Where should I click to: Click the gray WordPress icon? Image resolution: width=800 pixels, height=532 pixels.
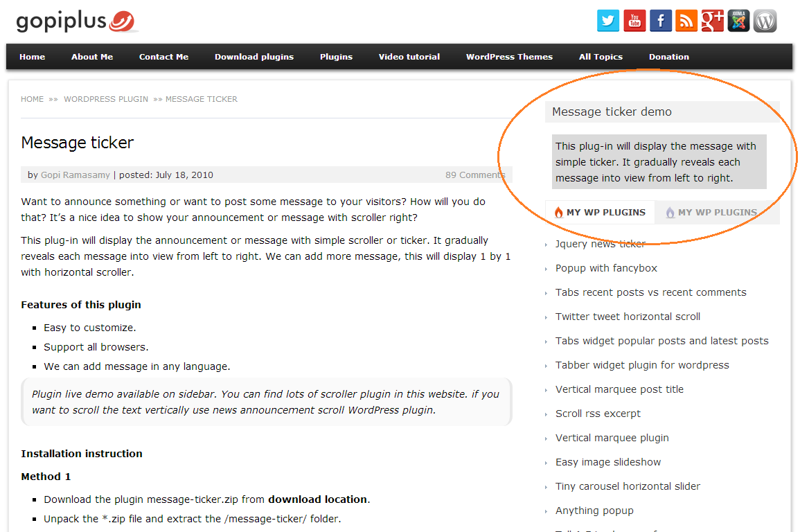(x=765, y=21)
